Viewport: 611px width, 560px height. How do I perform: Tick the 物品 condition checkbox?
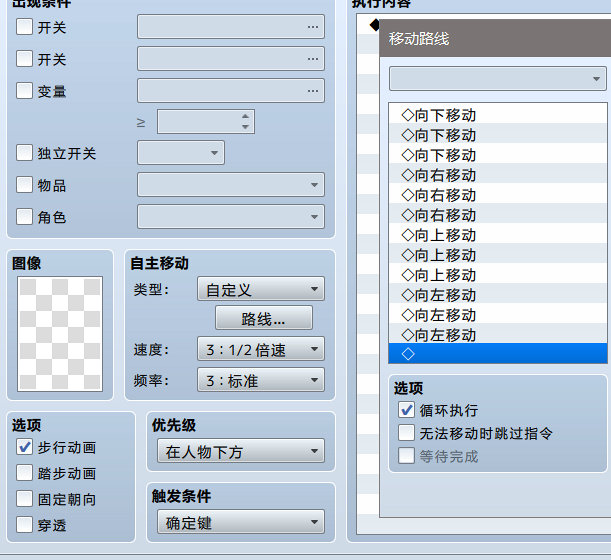click(24, 185)
